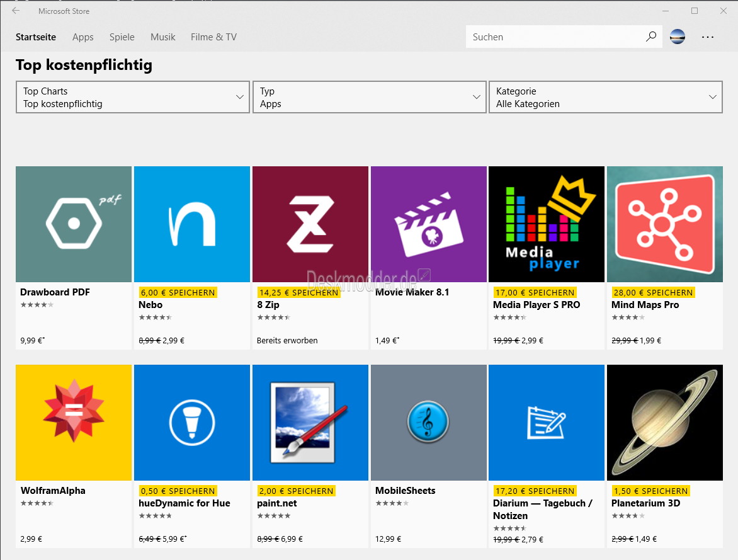Click the 0,50 € SPEICHERN badge
The image size is (738, 560).
(x=178, y=491)
